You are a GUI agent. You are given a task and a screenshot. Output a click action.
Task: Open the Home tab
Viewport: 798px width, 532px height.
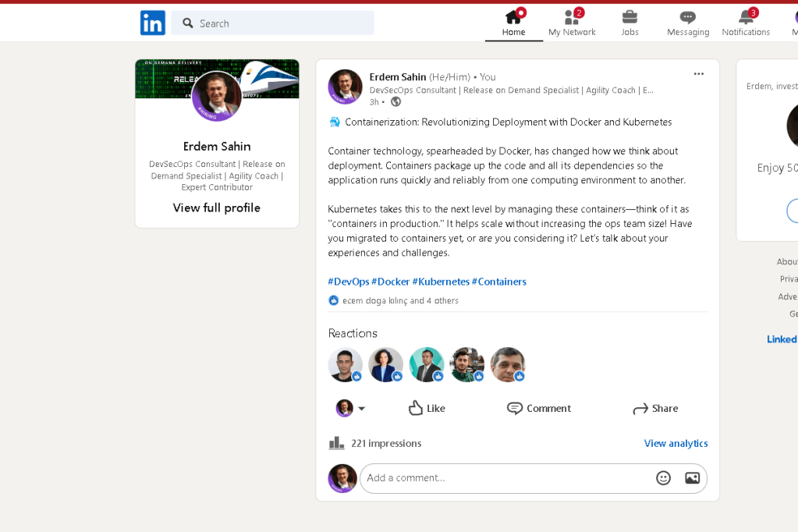[x=514, y=23]
